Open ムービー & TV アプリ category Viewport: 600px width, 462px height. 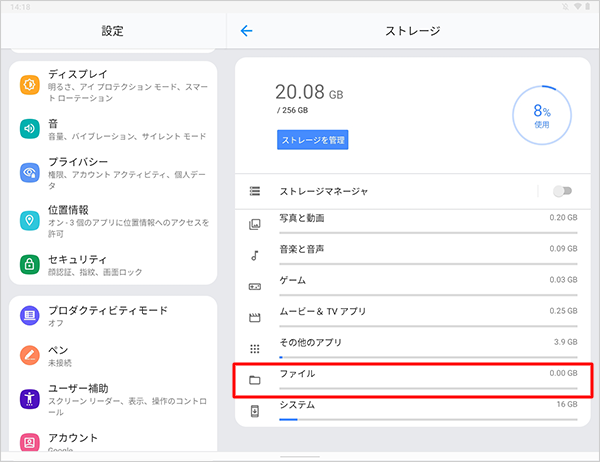click(412, 318)
